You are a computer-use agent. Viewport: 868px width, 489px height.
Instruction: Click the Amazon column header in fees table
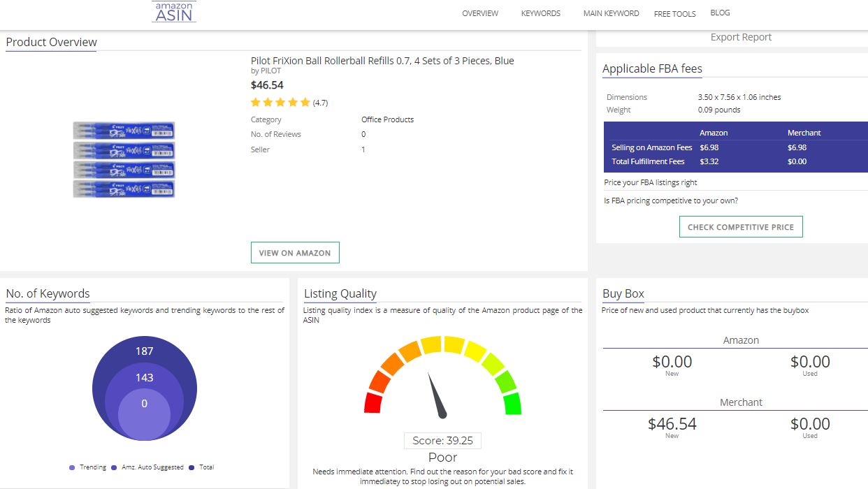714,133
